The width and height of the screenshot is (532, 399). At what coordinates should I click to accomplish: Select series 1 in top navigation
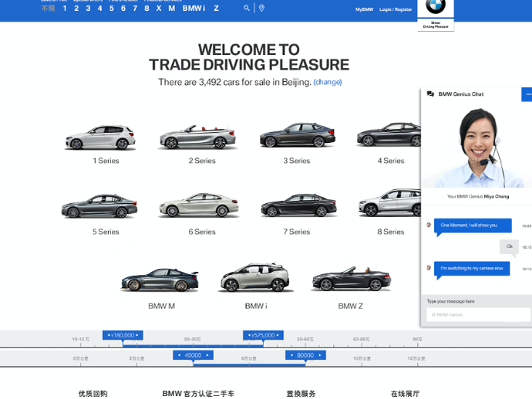pyautogui.click(x=65, y=8)
